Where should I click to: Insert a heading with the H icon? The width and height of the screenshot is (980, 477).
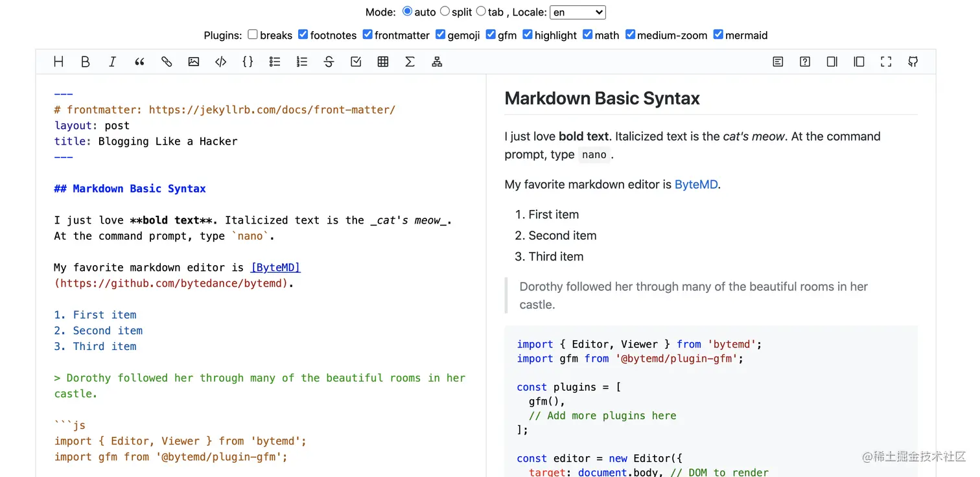click(x=58, y=62)
